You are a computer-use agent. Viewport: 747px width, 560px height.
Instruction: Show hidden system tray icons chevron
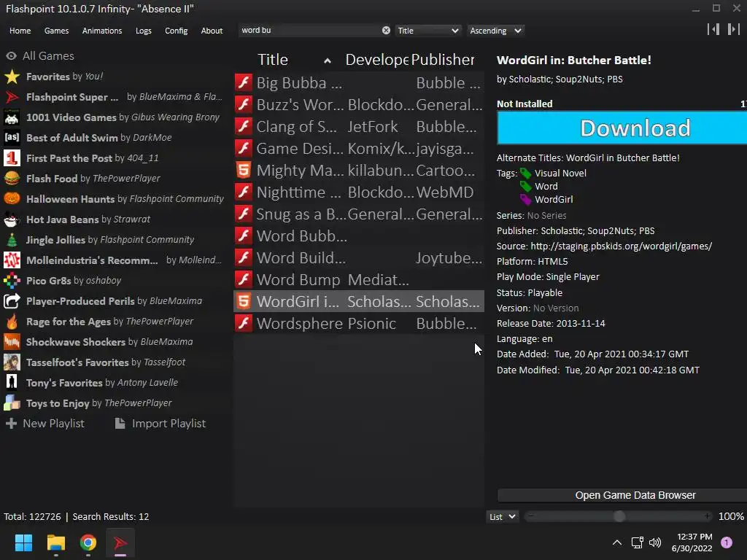(617, 542)
